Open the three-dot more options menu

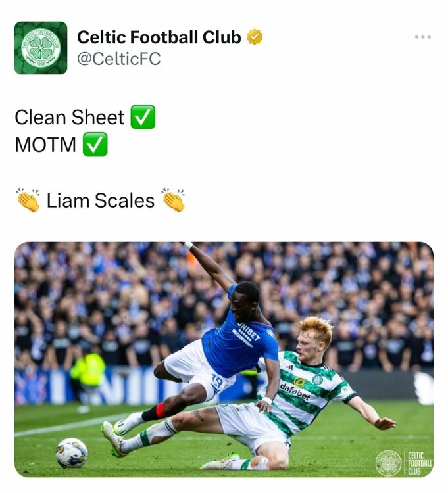[422, 37]
